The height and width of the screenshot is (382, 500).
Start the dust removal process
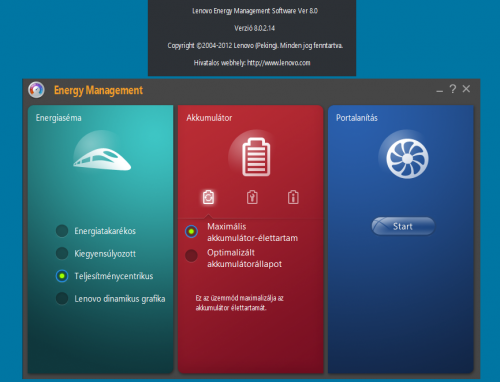(x=403, y=226)
